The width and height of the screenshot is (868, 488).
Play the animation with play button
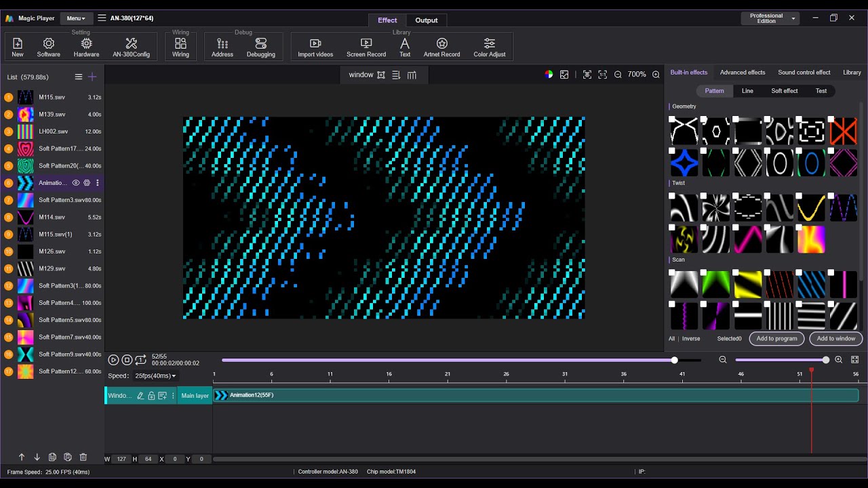[113, 360]
